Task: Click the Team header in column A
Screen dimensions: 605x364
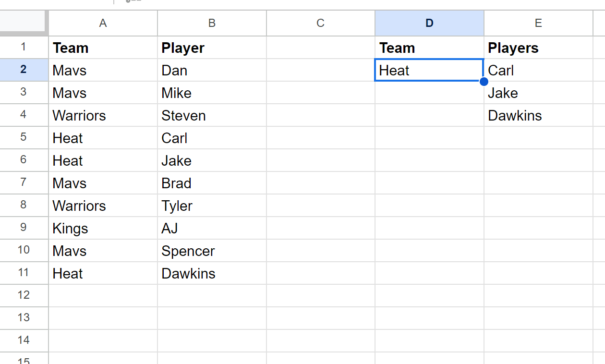Action: [103, 48]
